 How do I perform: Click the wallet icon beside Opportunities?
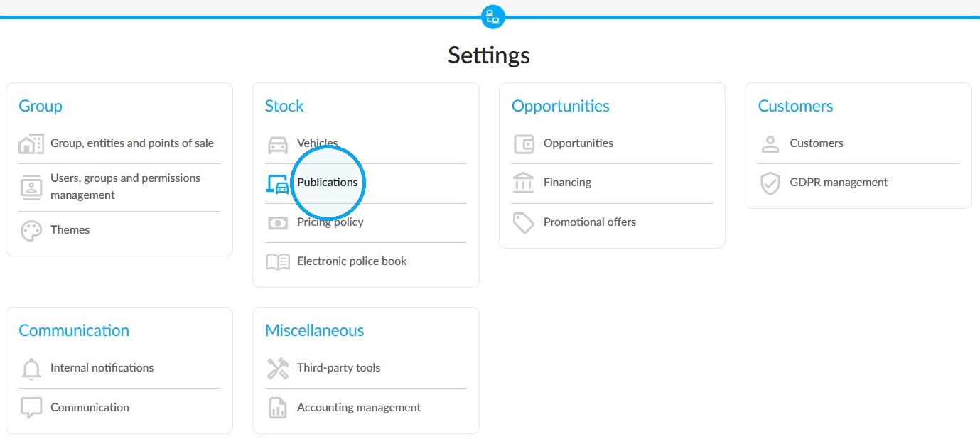[524, 144]
